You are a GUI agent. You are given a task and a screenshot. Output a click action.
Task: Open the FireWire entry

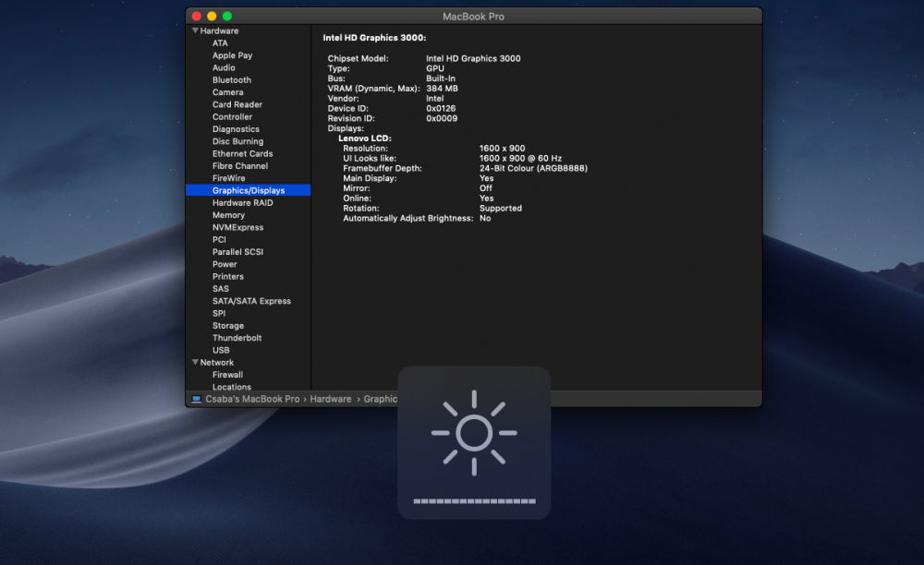228,178
